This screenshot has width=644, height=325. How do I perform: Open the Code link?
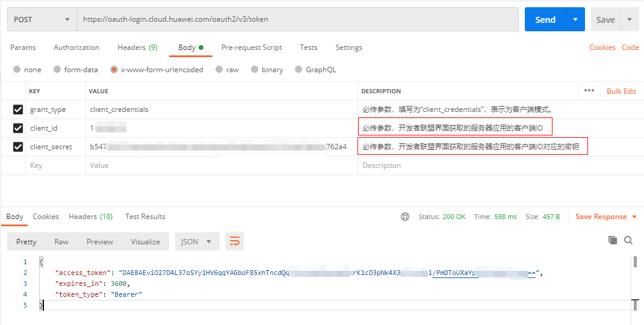(630, 48)
